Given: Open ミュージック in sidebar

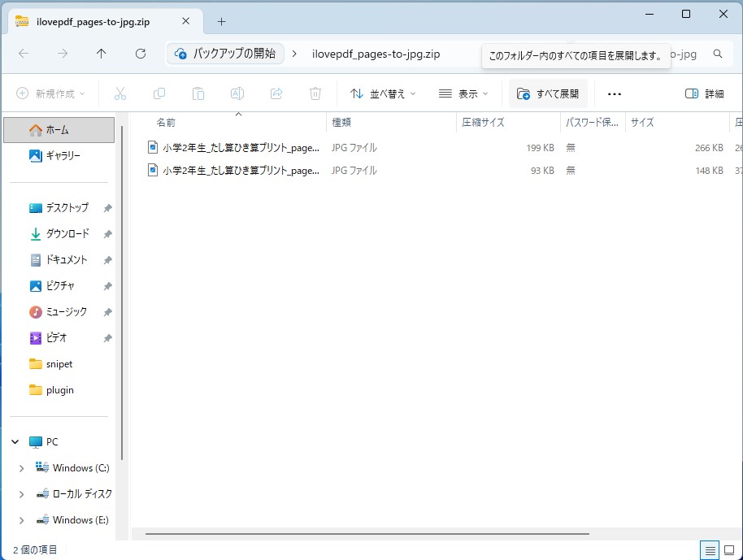Looking at the screenshot, I should pos(59,312).
